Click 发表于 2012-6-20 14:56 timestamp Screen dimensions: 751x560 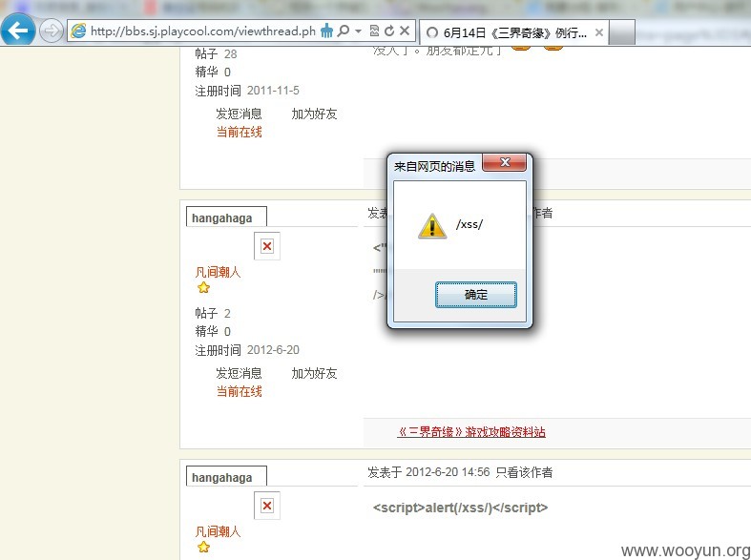(428, 472)
